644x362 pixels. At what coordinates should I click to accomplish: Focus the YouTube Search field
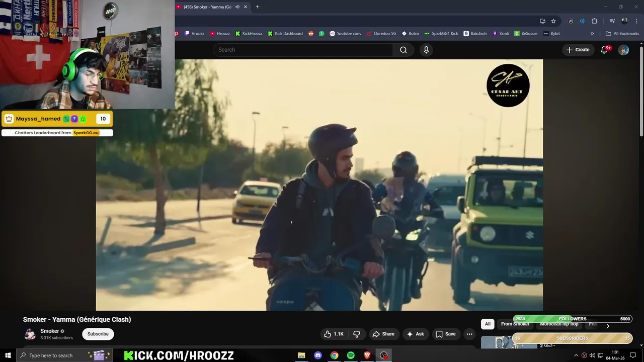303,50
